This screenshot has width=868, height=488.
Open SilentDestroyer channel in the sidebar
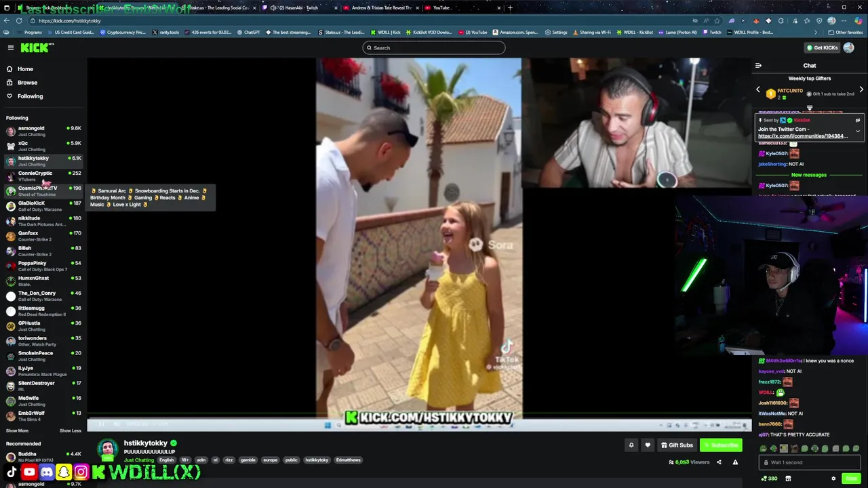pyautogui.click(x=43, y=386)
